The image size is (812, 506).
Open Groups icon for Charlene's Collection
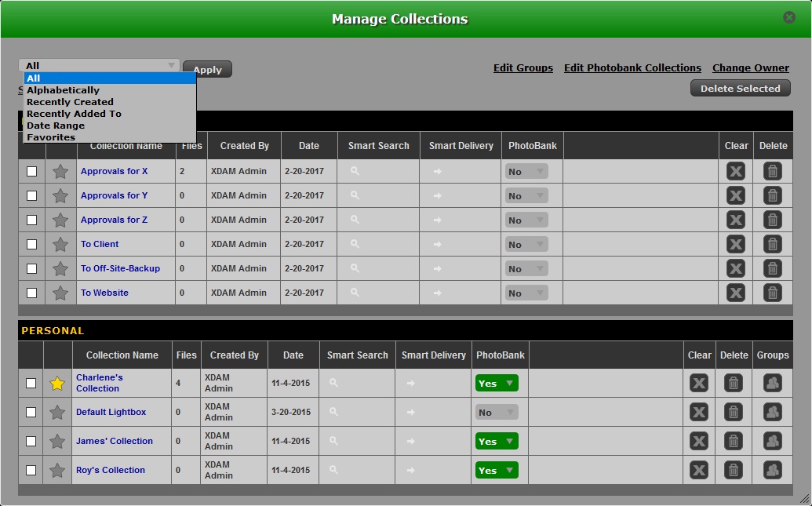pos(773,384)
